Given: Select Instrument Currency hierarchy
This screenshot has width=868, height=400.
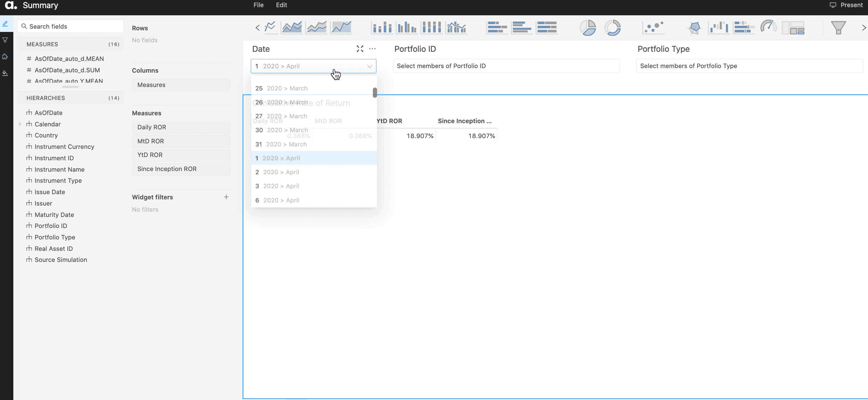Looking at the screenshot, I should coord(64,147).
